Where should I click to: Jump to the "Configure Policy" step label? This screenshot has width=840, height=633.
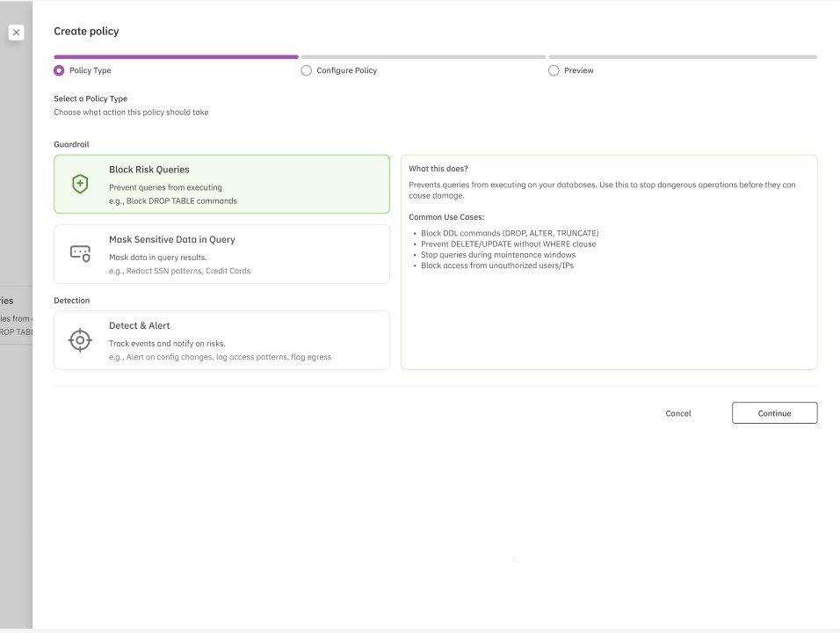click(x=346, y=70)
